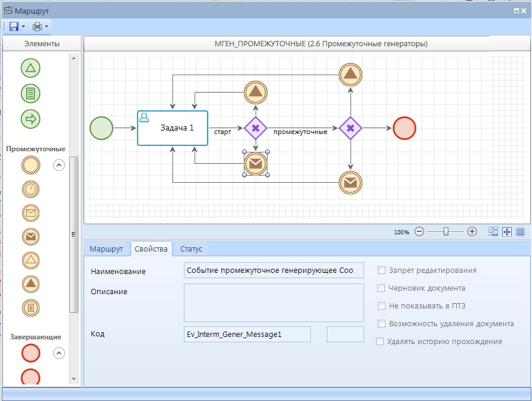Open the Статус tab
The image size is (532, 401).
[x=191, y=249]
